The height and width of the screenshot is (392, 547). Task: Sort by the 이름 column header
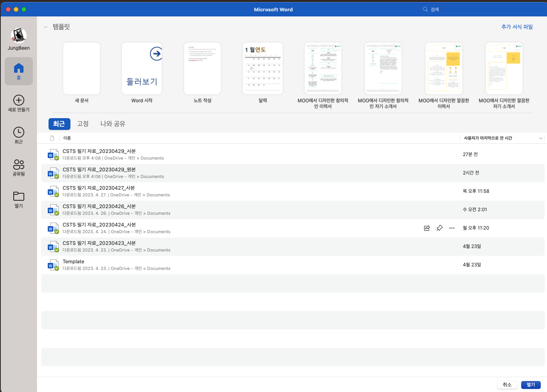[67, 138]
